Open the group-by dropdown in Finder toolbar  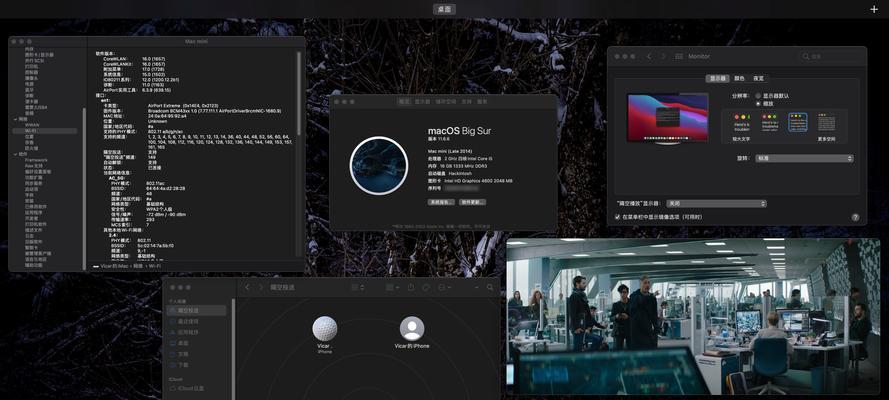pyautogui.click(x=393, y=288)
